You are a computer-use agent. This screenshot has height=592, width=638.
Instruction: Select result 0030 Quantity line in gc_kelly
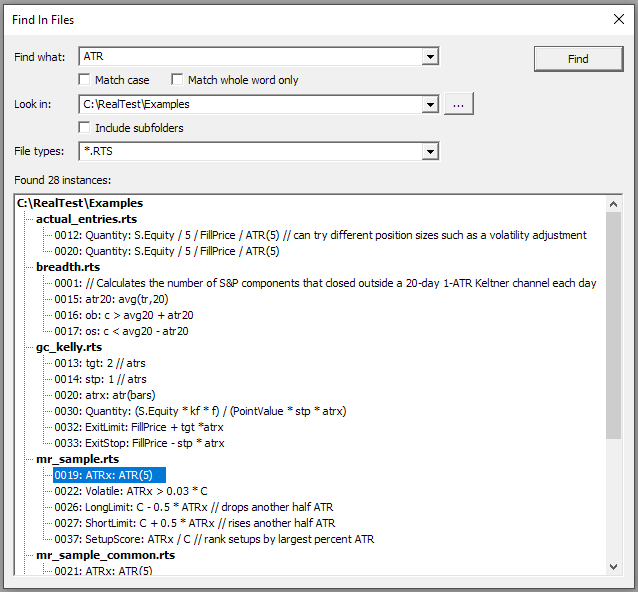[x=202, y=411]
